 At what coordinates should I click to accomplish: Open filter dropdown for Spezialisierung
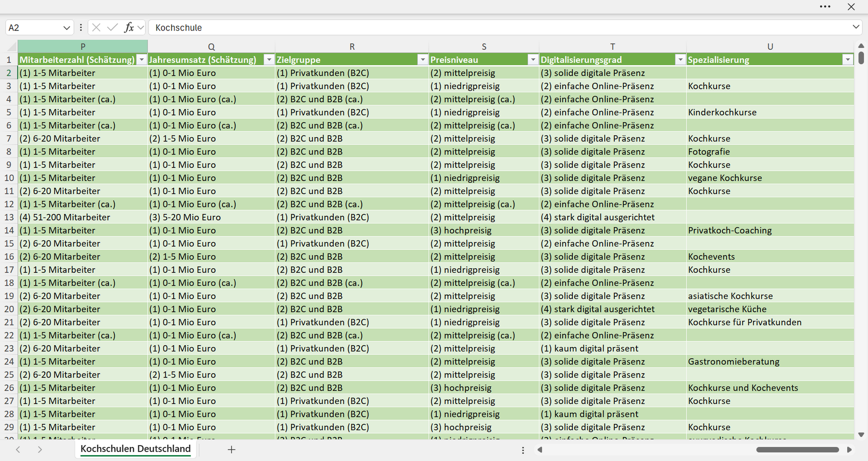(848, 59)
